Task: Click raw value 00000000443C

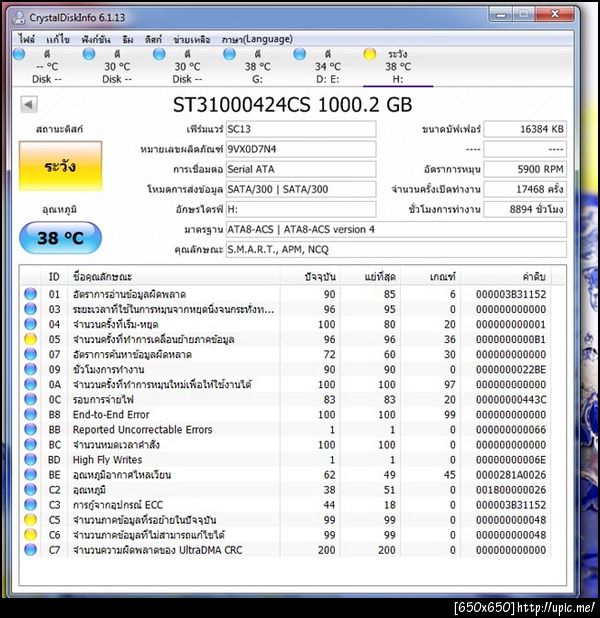Action: pyautogui.click(x=511, y=400)
